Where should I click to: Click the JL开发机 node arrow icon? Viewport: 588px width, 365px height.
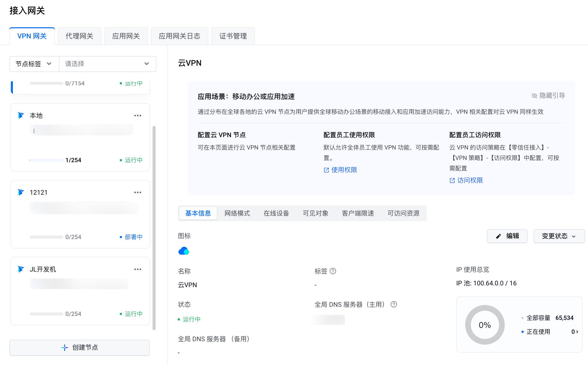(21, 269)
